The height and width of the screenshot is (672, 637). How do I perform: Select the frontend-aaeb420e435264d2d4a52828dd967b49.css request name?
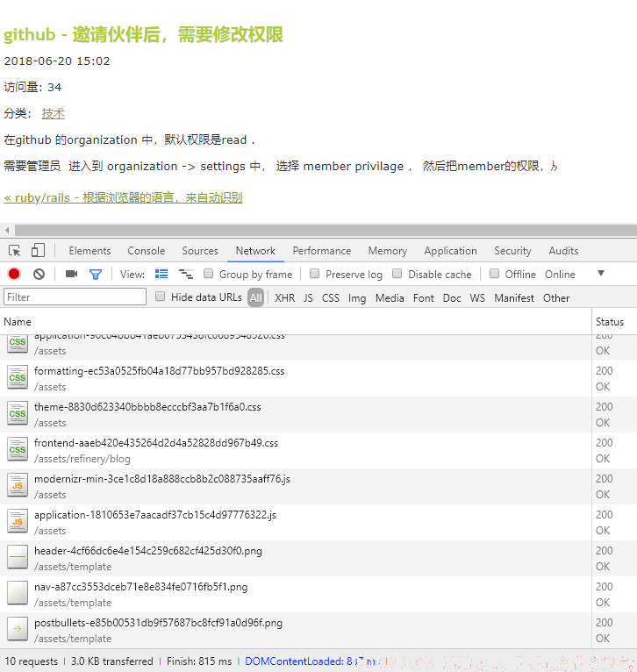(156, 443)
